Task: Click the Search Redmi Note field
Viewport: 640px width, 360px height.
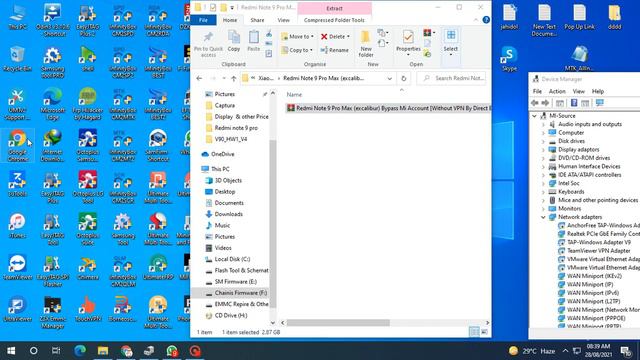Action: [x=452, y=78]
